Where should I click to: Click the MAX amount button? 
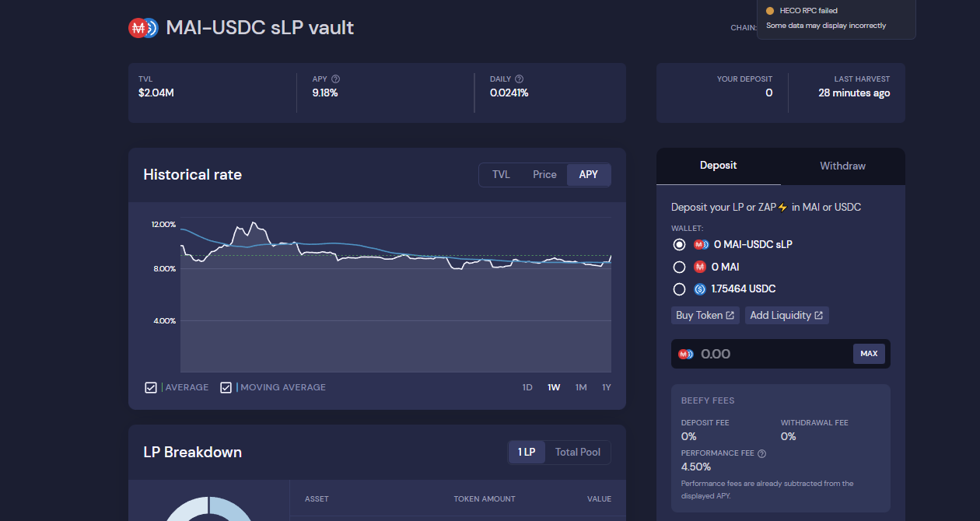[x=869, y=354]
